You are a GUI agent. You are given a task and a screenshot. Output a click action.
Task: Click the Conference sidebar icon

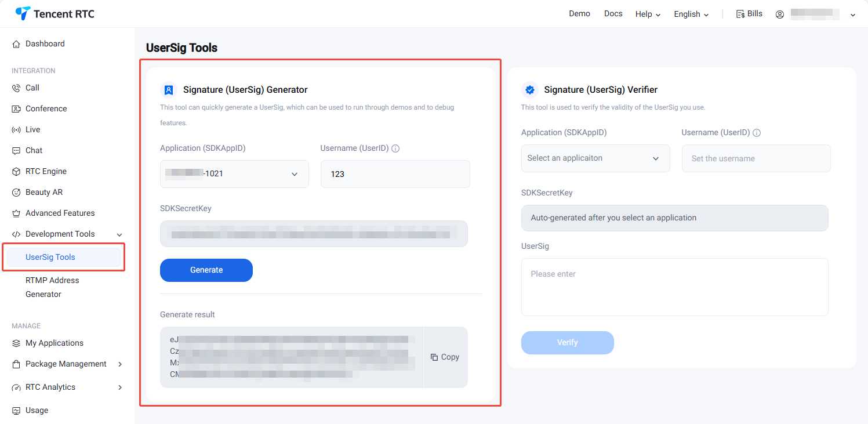point(16,109)
